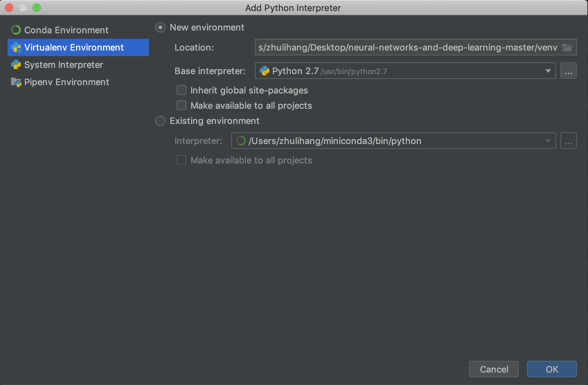Screen dimensions: 588x385
Task: Select the Existing environment radio button
Action: (x=160, y=121)
